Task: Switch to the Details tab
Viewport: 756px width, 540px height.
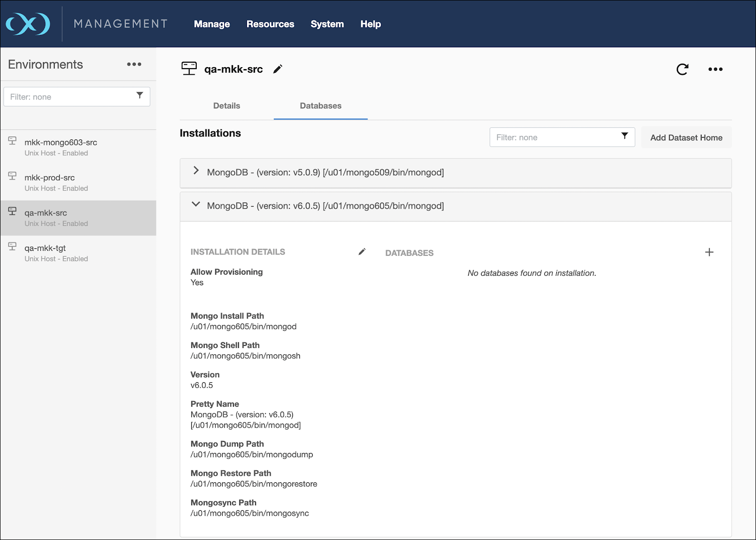Action: pyautogui.click(x=227, y=106)
